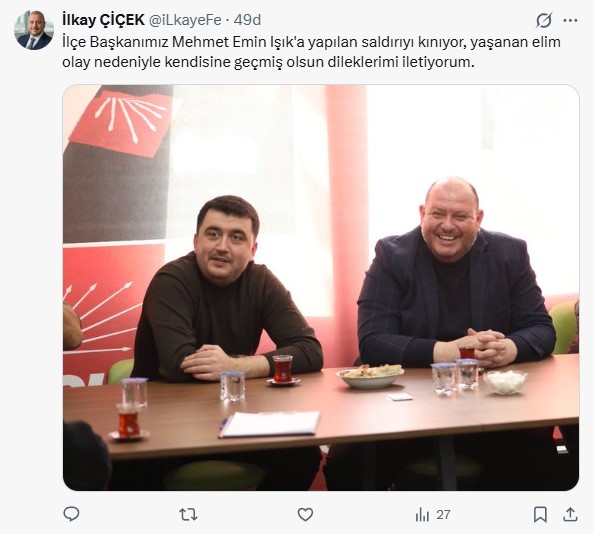Open view analytics bar chart icon
The width and height of the screenshot is (594, 534).
click(422, 515)
